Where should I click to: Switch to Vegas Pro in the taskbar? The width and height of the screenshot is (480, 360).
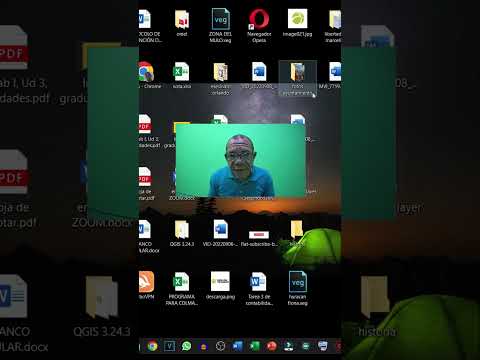pos(169,346)
